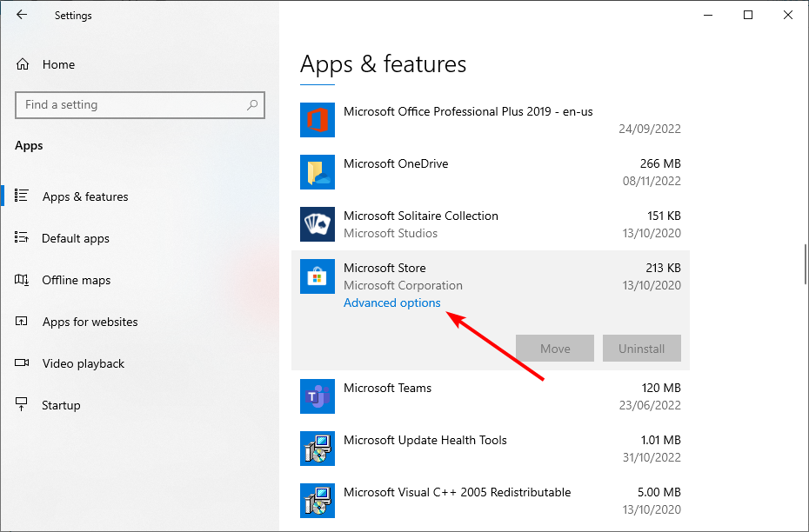Viewport: 809px width, 532px height.
Task: Click the Microsoft OneDrive app icon
Action: [x=318, y=172]
